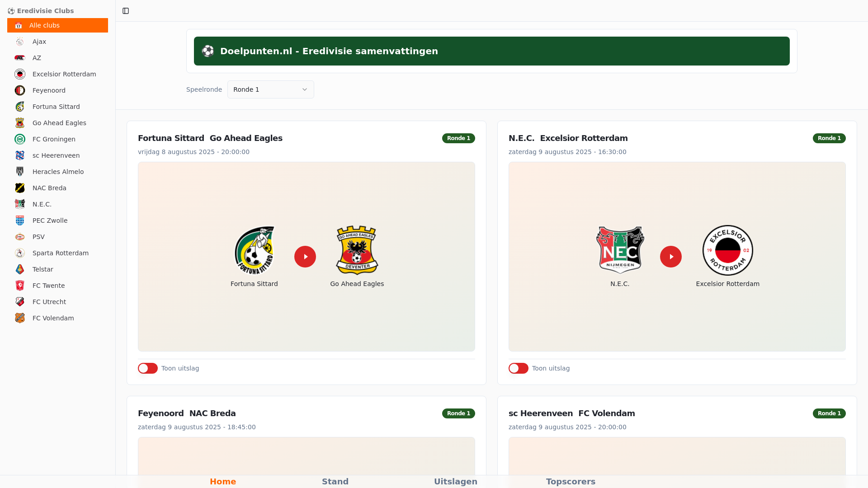Open the sc Heerenveen sidebar entry

pos(56,155)
